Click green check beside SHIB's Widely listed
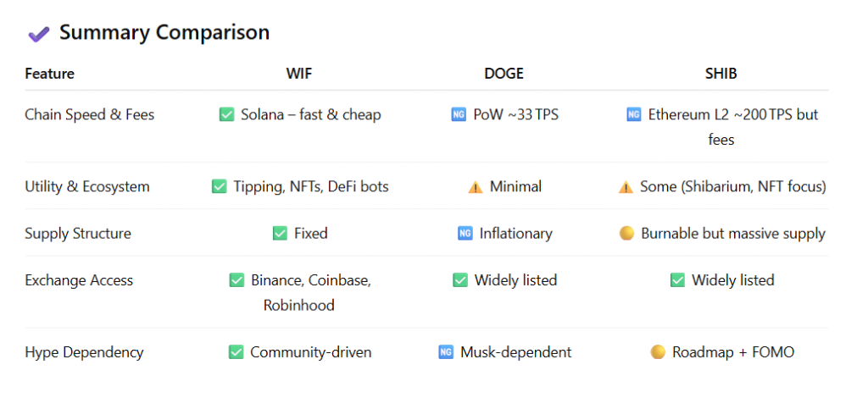Image resolution: width=868 pixels, height=420 pixels. [677, 280]
